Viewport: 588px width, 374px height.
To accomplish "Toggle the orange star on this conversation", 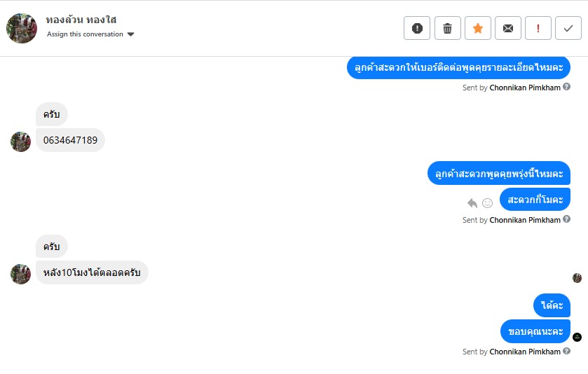I will click(477, 28).
